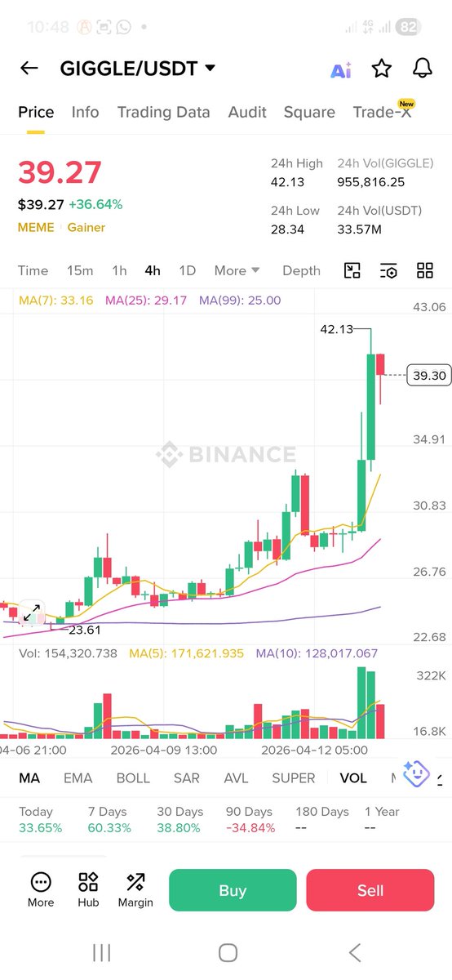Set a price alert with bell icon
The height and width of the screenshot is (980, 452).
(x=422, y=69)
